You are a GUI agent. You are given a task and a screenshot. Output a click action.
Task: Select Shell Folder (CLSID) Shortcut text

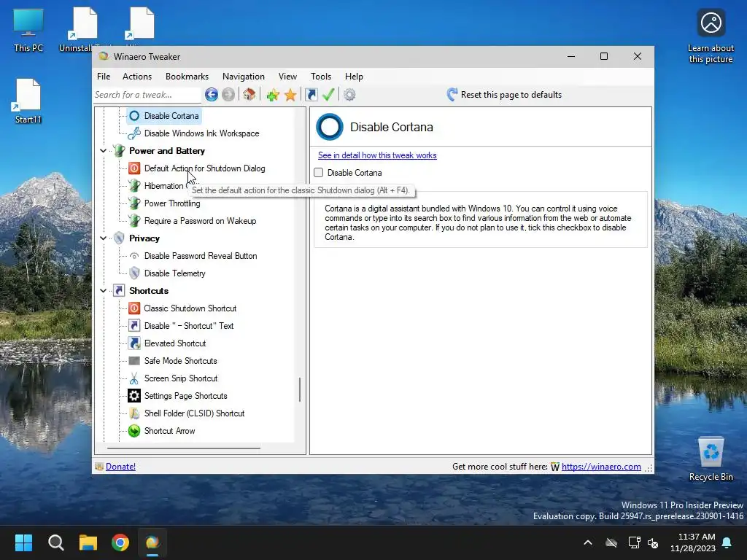click(194, 413)
